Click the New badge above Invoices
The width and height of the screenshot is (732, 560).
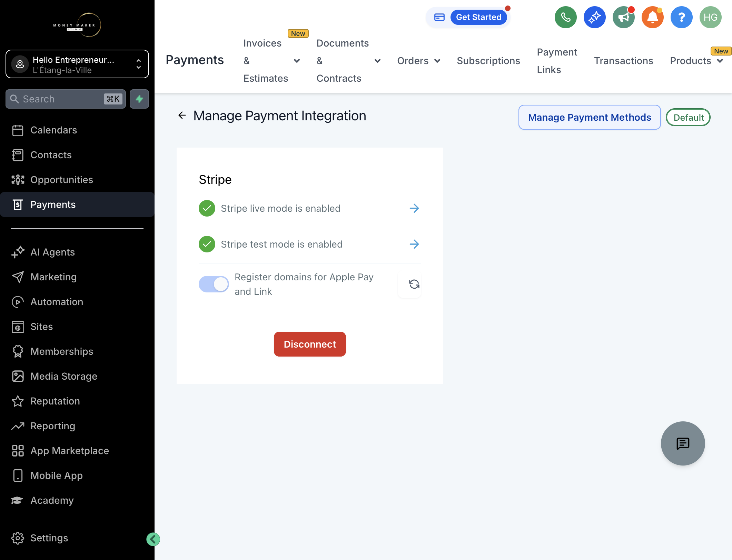(x=298, y=33)
